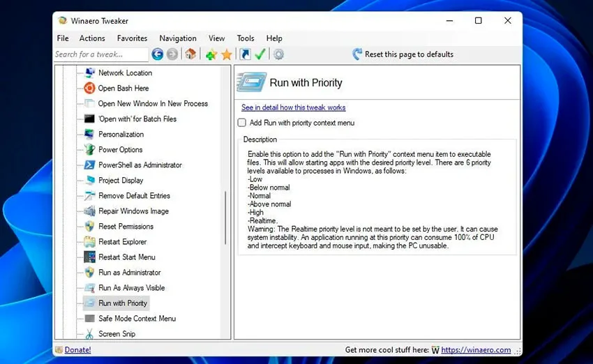Viewport: 593px width, 364px height.
Task: Click the Restart Explorer icon
Action: tap(89, 241)
